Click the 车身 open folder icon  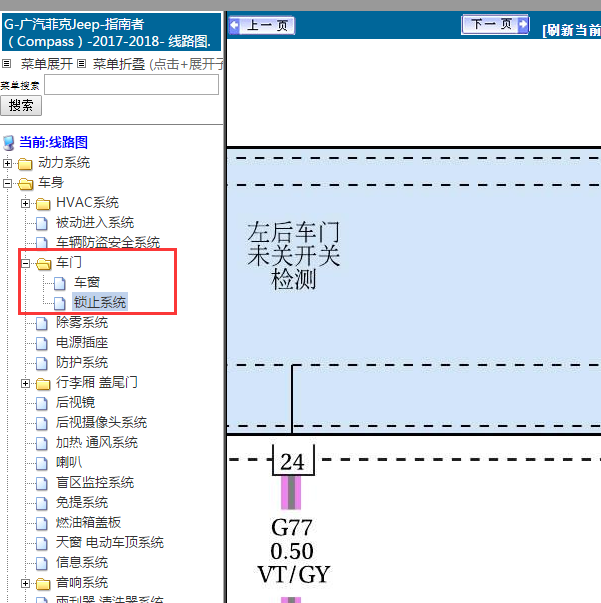[25, 184]
